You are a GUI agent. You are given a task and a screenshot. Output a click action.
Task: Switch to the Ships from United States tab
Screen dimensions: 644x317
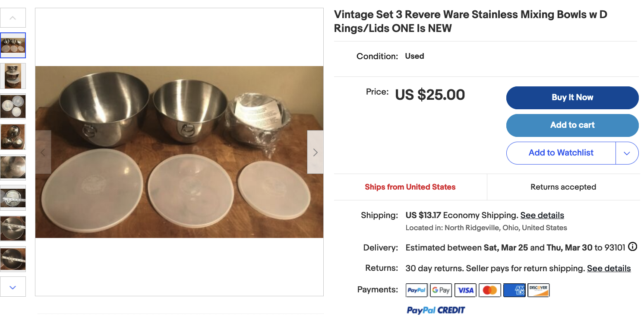pyautogui.click(x=410, y=187)
